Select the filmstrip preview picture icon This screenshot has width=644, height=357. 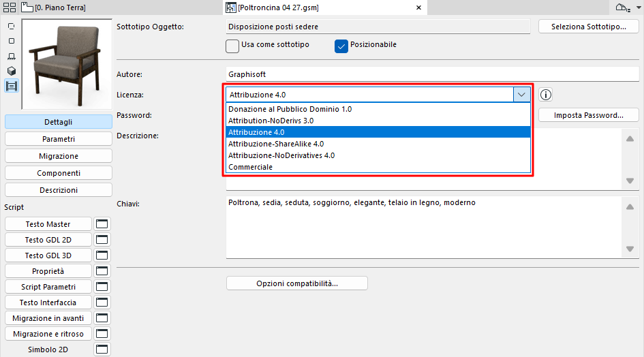pos(12,86)
